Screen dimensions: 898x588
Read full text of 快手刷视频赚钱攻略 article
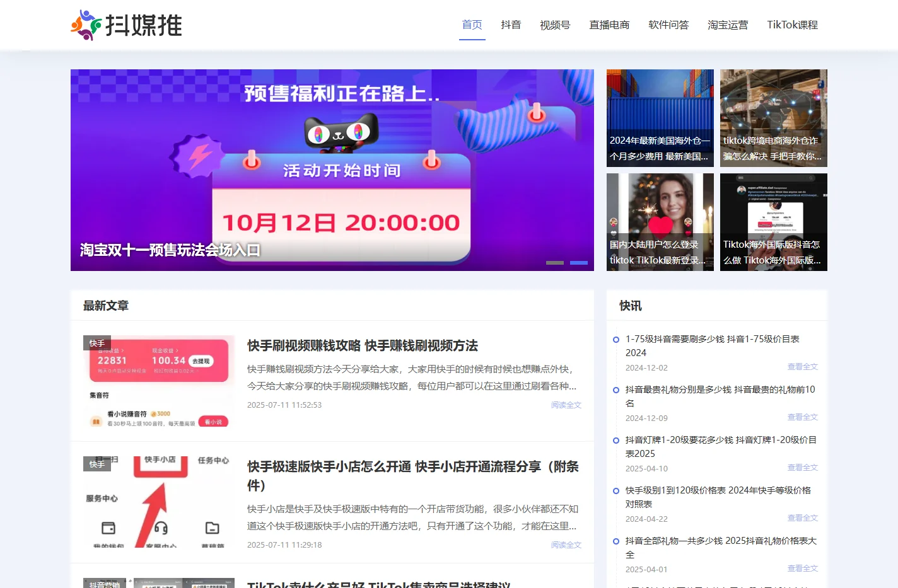(x=566, y=405)
